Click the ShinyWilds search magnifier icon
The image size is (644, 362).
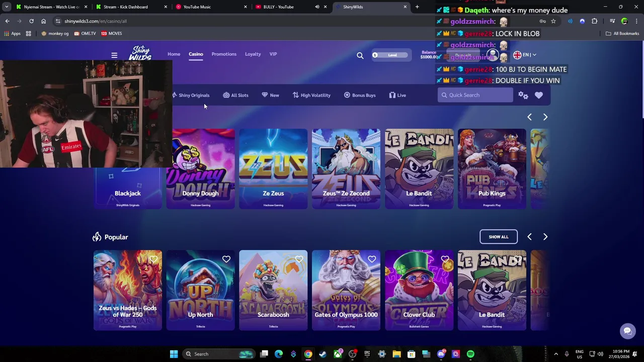[x=360, y=55]
